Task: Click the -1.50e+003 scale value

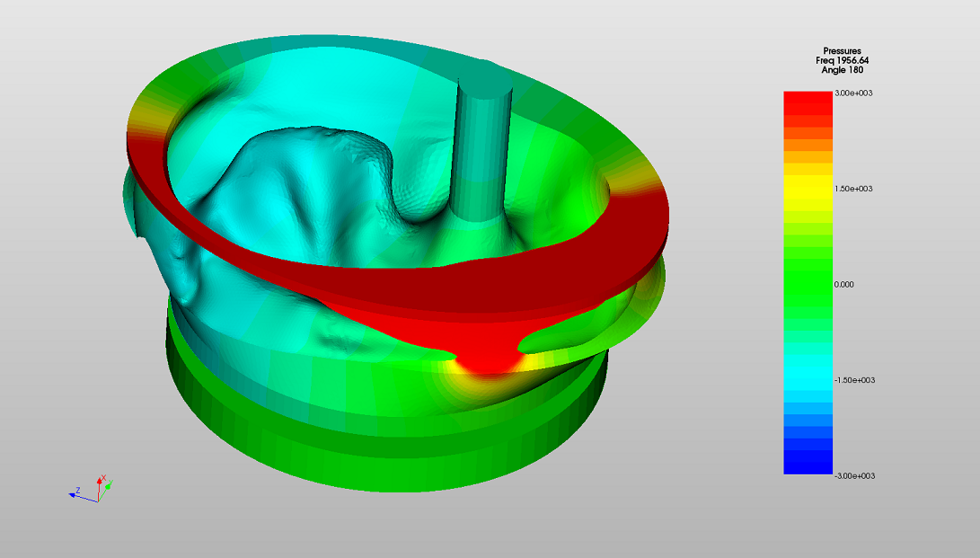Action: (x=855, y=380)
